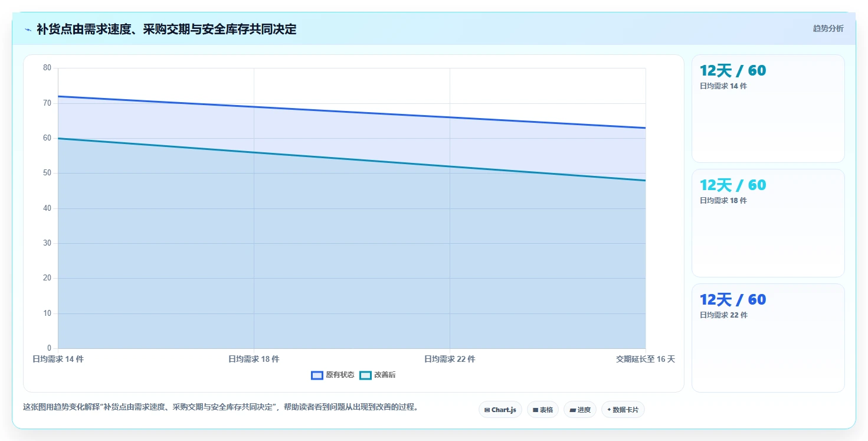Click the 改善后 line end point at 48

[646, 180]
